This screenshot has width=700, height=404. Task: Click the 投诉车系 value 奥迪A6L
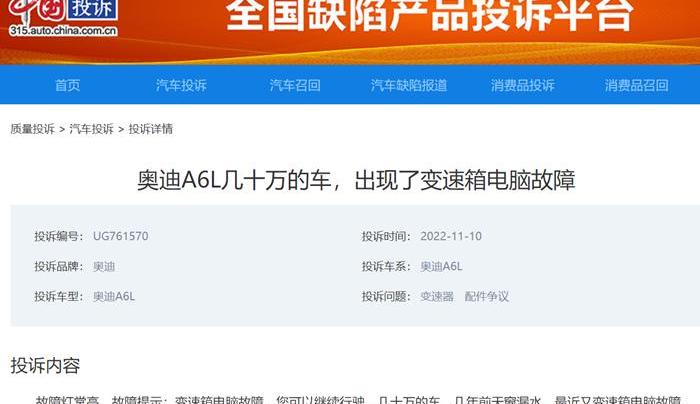point(441,267)
